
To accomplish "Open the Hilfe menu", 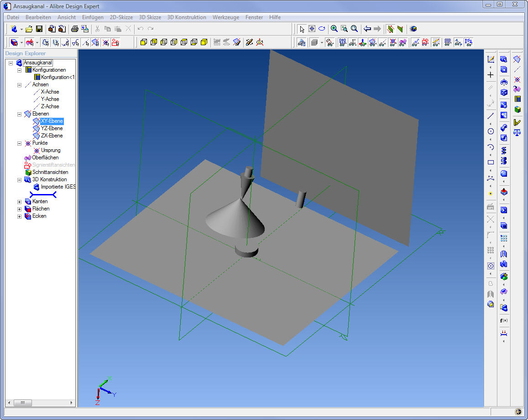I will point(275,17).
